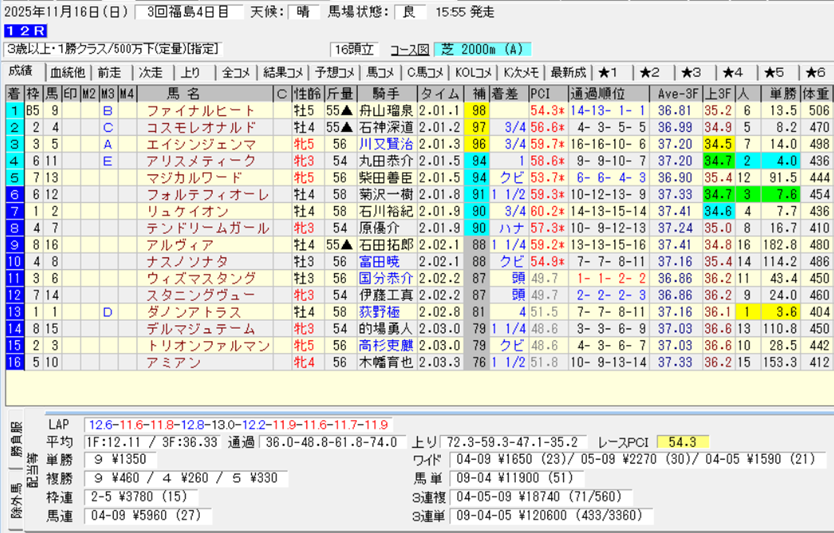
Task: Click jockey name 川又賢治
Action: (x=385, y=144)
